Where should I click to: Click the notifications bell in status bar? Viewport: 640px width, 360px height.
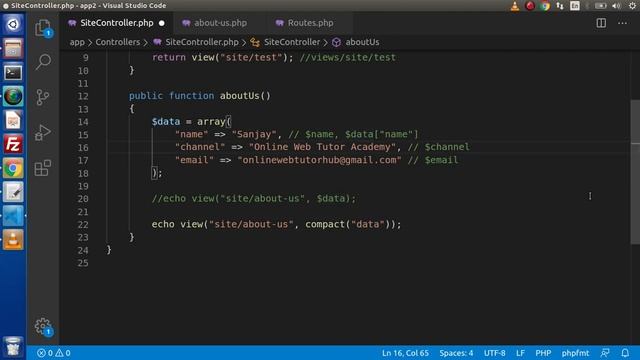point(625,353)
